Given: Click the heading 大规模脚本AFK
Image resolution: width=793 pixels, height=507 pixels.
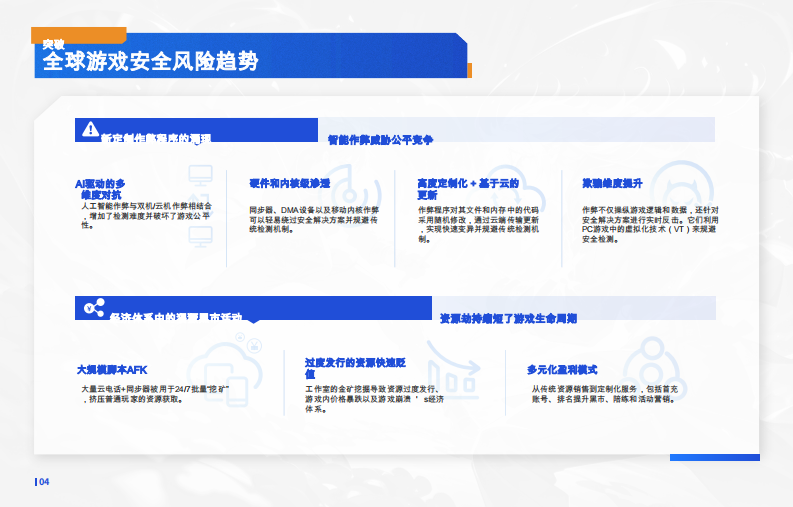Looking at the screenshot, I should pos(112,370).
